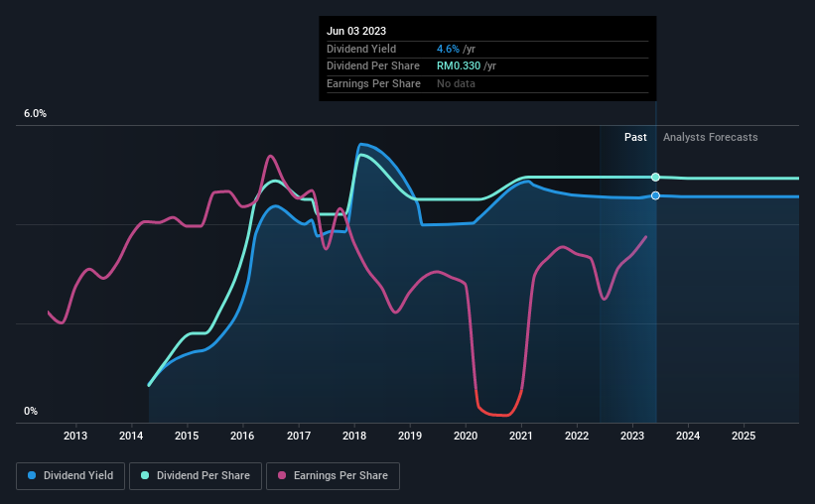Click the 2022 x-axis label
The image size is (815, 504).
click(x=577, y=436)
